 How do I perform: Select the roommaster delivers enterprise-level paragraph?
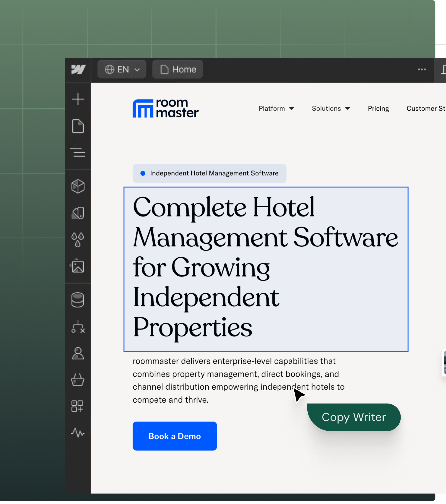(238, 380)
